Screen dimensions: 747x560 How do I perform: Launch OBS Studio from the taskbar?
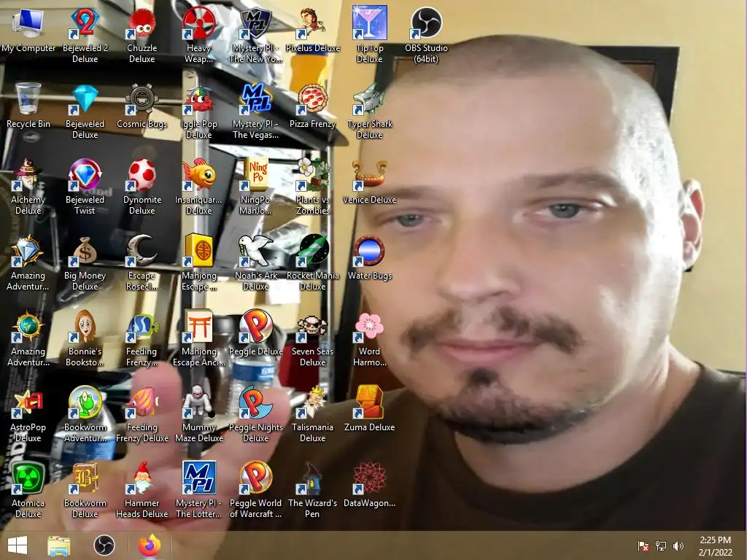click(x=104, y=545)
